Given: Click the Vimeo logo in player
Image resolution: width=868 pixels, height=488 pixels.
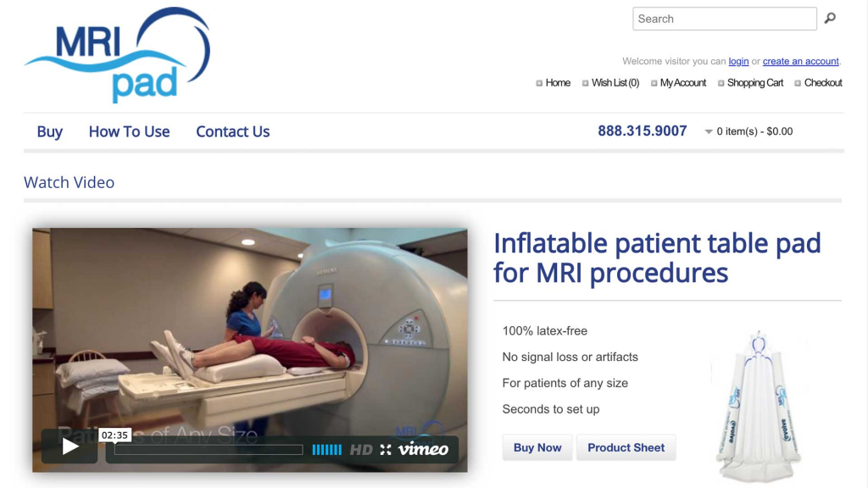Looking at the screenshot, I should click(x=424, y=449).
